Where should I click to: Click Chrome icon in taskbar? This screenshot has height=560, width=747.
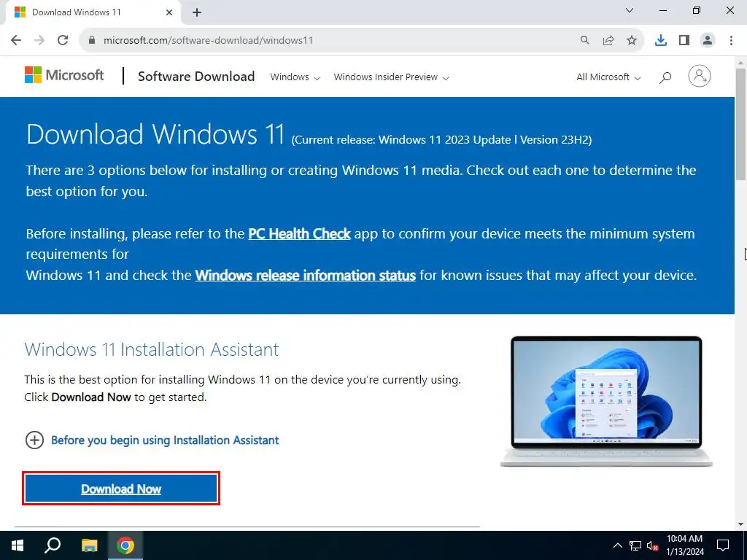125,545
